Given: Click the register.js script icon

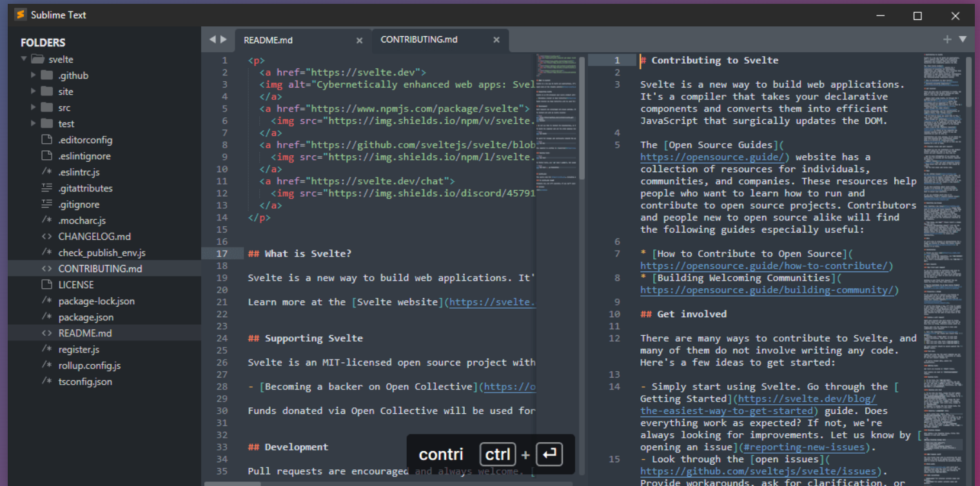Looking at the screenshot, I should 46,349.
